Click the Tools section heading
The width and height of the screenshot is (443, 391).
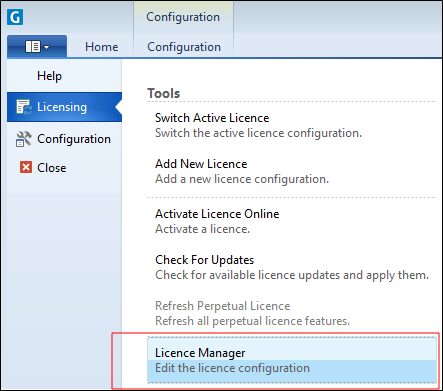[x=164, y=93]
